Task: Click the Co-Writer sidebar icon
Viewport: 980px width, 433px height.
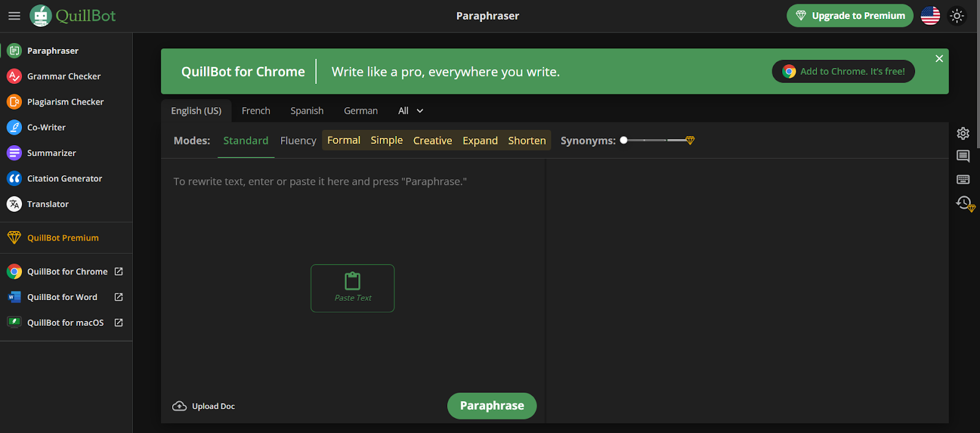Action: pos(14,127)
